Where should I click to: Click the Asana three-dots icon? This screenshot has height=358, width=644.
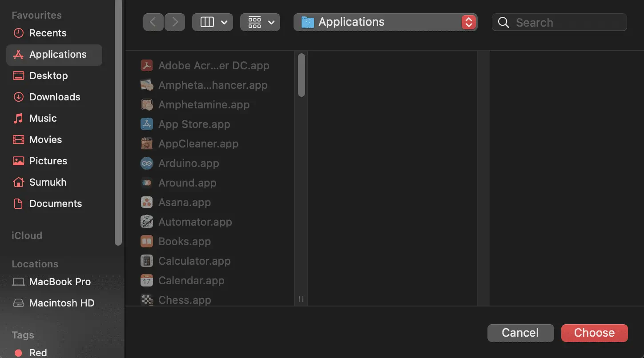tap(147, 203)
